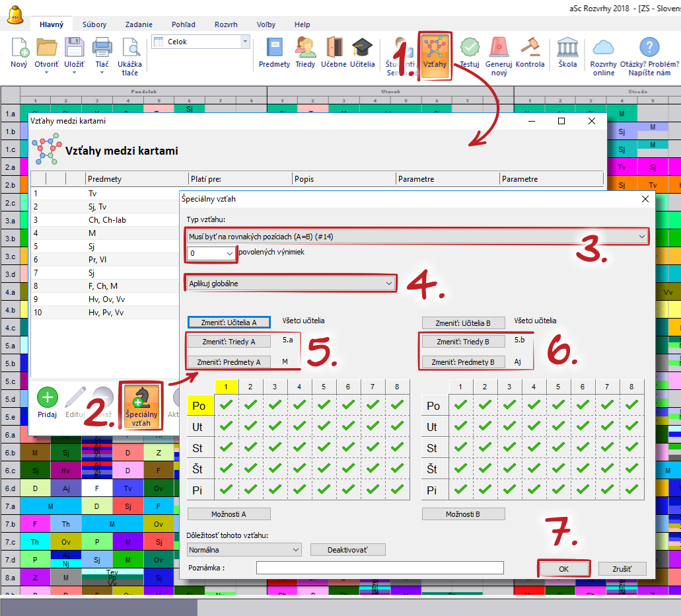
Task: Open the Dôležitosť Normálna dropdown
Action: pyautogui.click(x=244, y=549)
